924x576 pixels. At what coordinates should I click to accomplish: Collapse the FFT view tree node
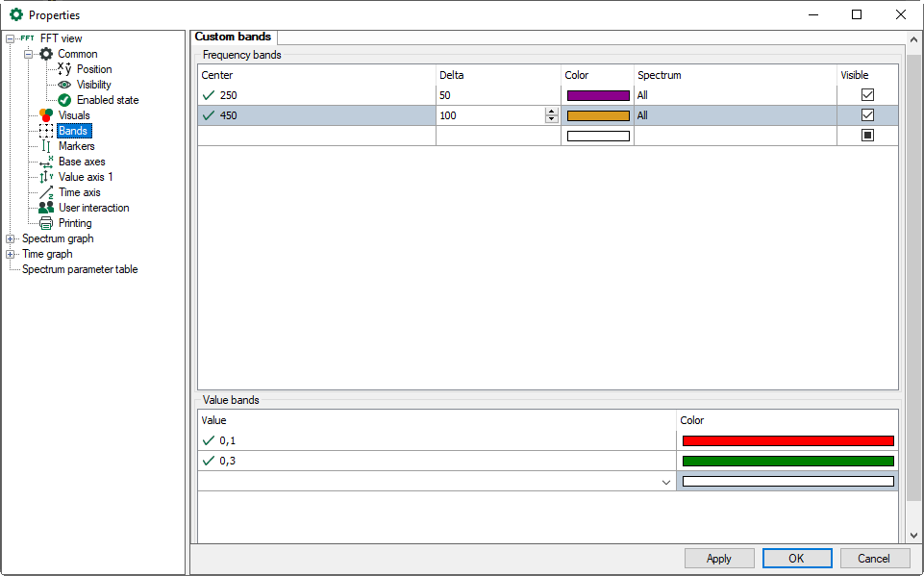coord(10,38)
